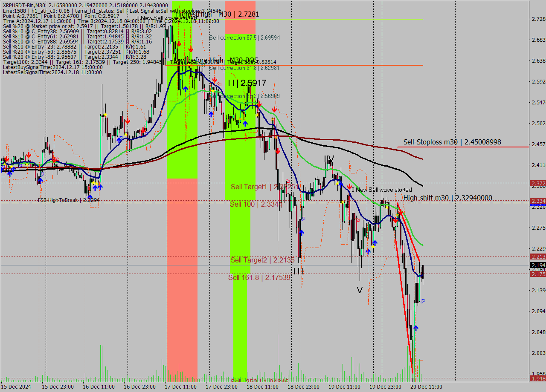Click the 2.411 price scale value
This screenshot has height=392, width=546.
(538, 165)
